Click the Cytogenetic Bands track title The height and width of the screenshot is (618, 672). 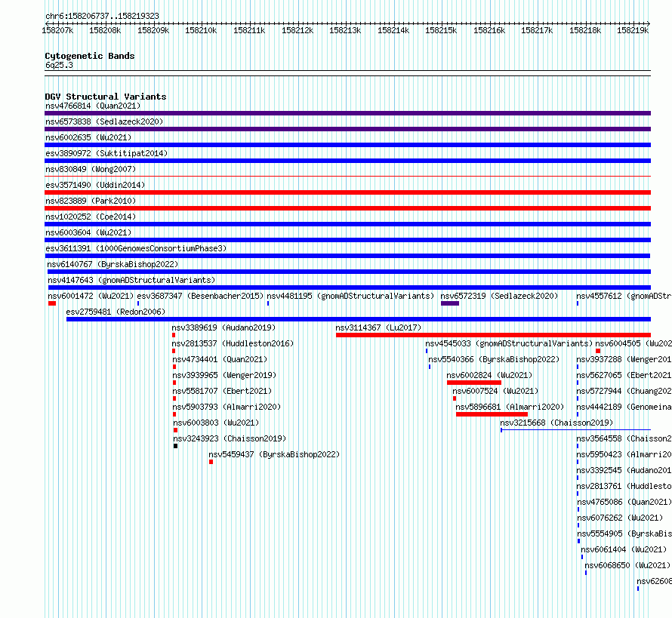tap(90, 56)
